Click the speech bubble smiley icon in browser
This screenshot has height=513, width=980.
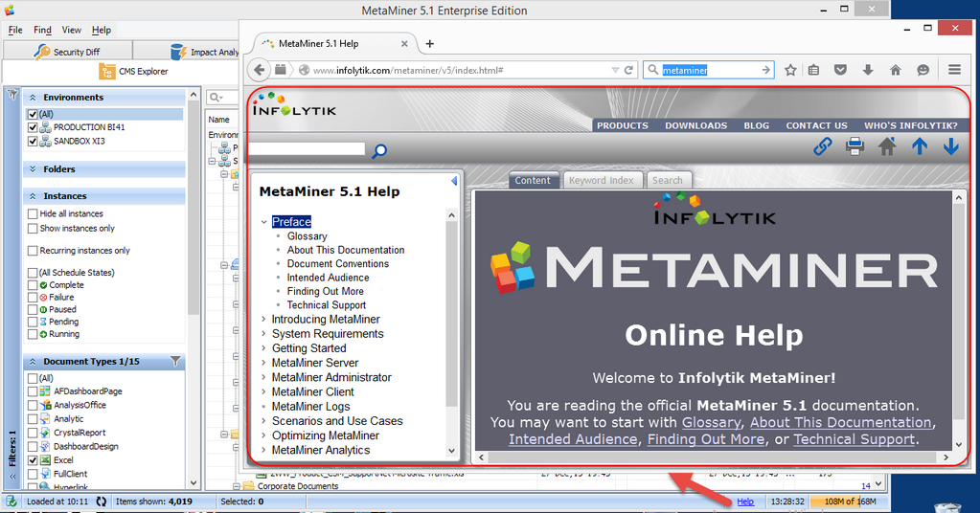923,70
